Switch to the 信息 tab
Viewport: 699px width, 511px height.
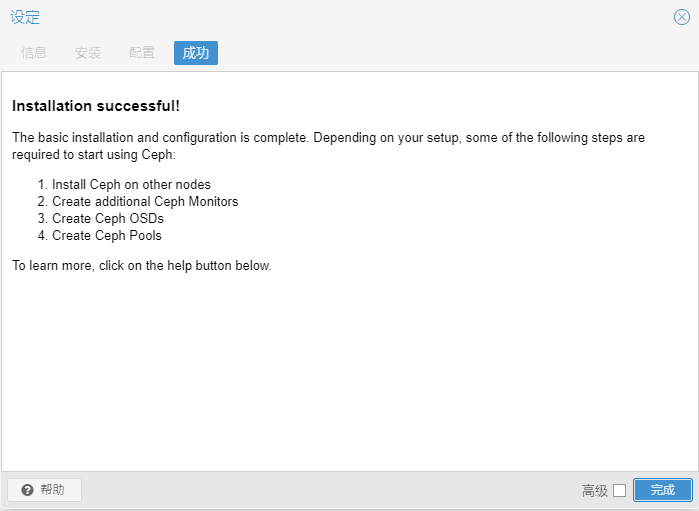(34, 53)
